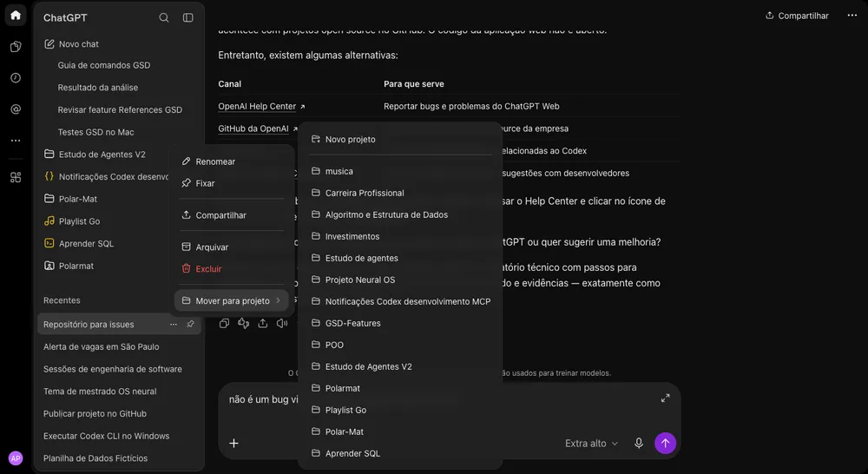Screen dimensions: 868x474
Task: Move chat to Notificações Codex desenvolvimento MCP
Action: (x=399, y=301)
